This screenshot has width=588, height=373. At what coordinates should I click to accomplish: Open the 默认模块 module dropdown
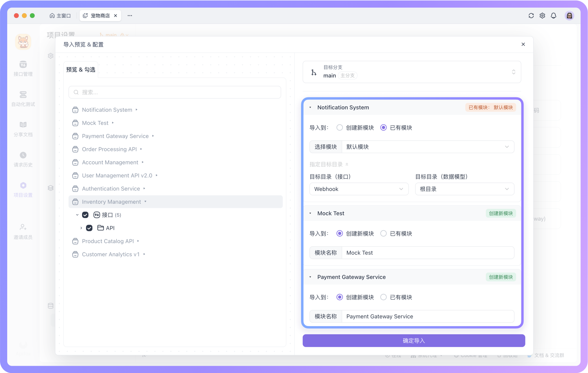[428, 147]
